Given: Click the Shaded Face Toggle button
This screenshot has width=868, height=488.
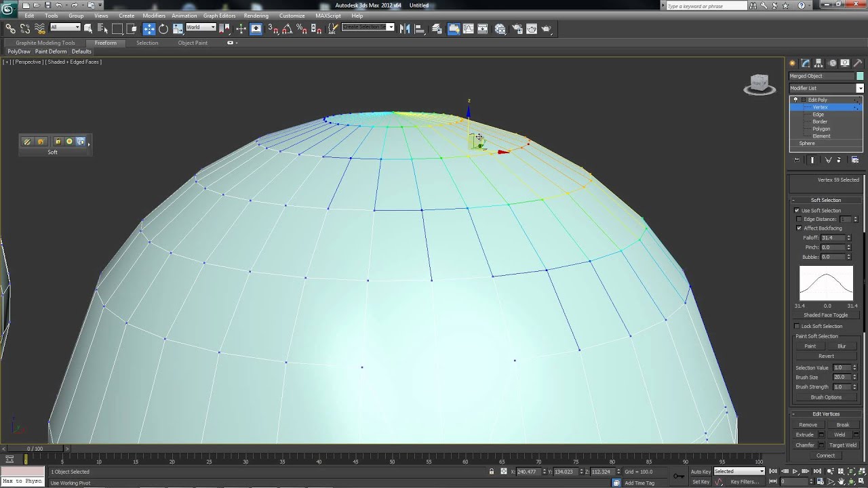Looking at the screenshot, I should click(x=825, y=315).
